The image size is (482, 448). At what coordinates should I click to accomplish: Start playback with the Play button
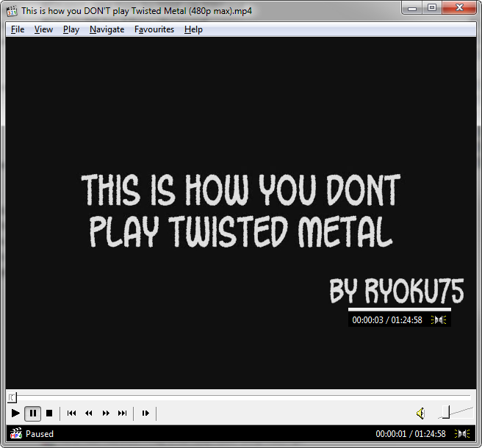click(x=15, y=413)
